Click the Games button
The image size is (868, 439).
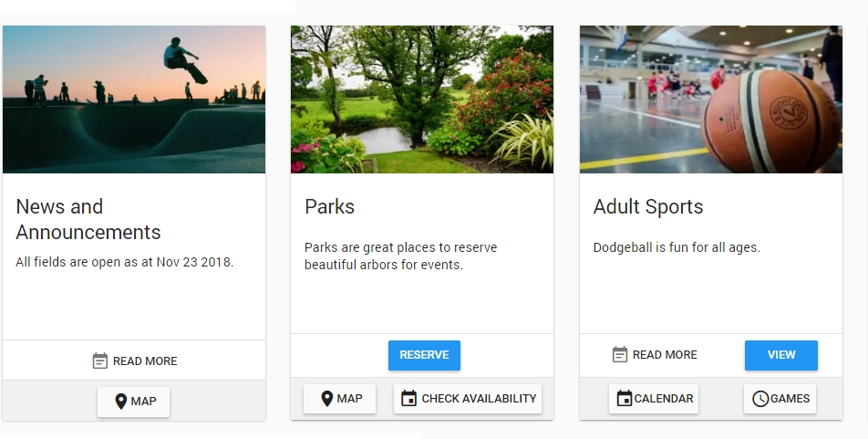(x=780, y=399)
